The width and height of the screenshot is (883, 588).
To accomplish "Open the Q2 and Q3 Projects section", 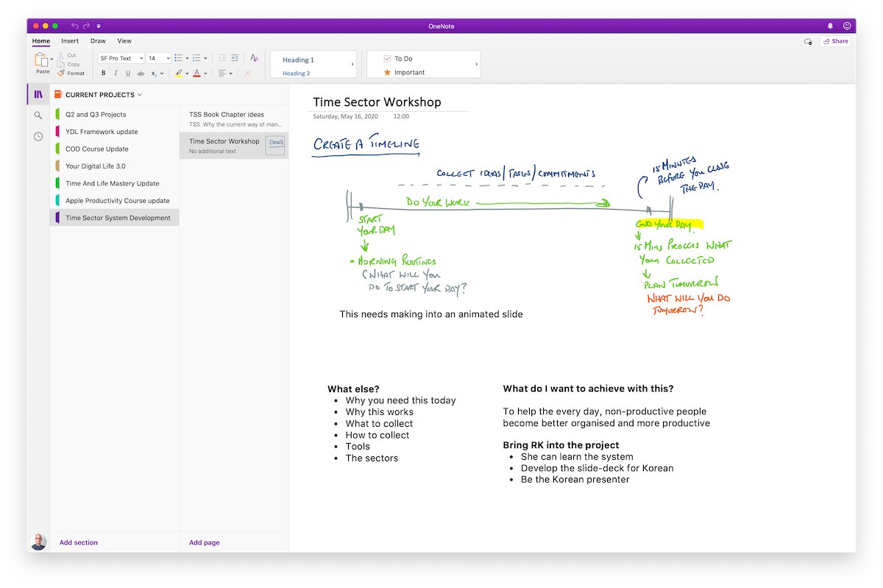I will 114,114.
